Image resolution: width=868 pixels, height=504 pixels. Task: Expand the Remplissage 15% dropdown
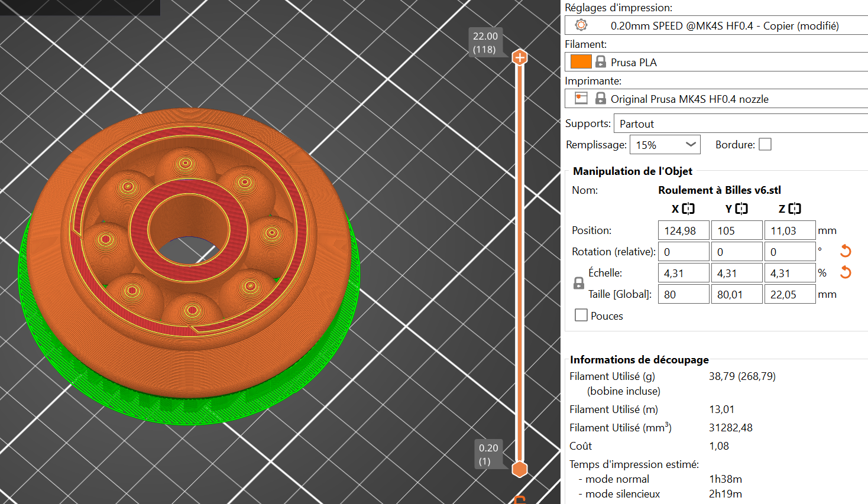click(665, 145)
